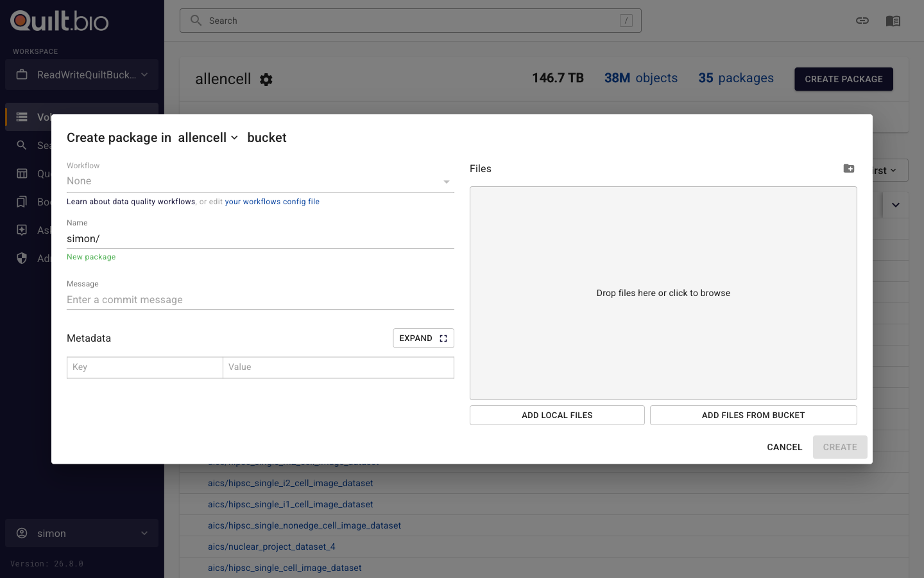Open the workspace briefcase icon
The height and width of the screenshot is (578, 924).
pos(22,74)
